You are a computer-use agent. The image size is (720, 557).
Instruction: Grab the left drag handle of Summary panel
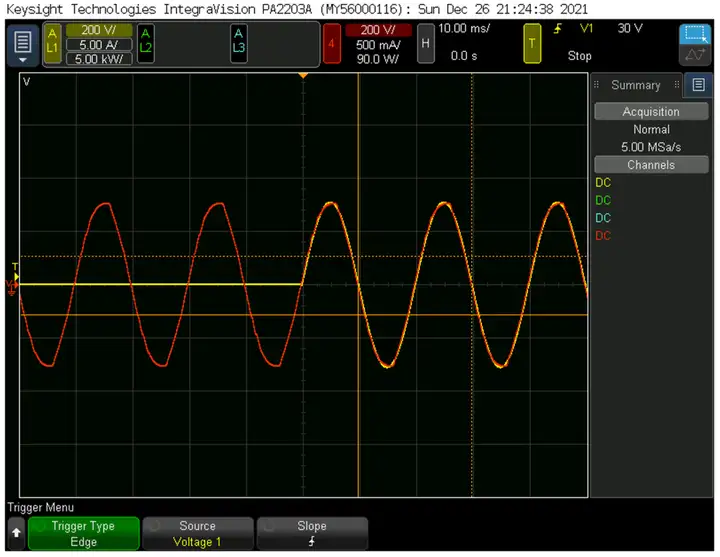click(596, 84)
